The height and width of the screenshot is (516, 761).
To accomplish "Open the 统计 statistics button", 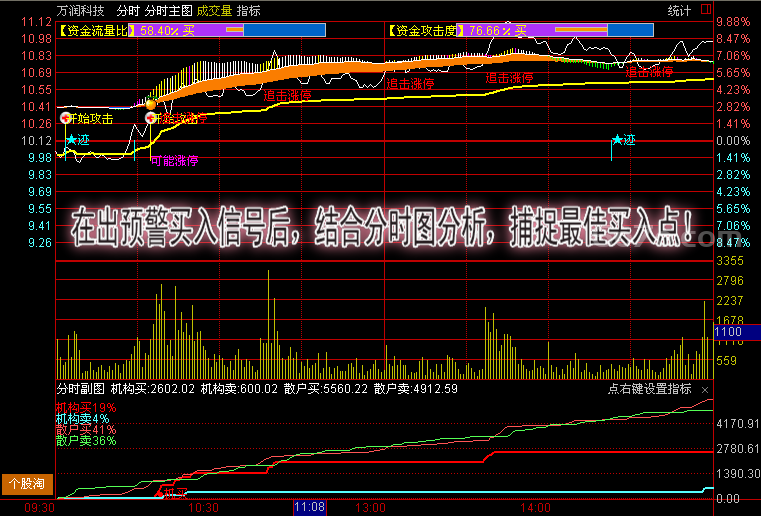I will tap(679, 10).
